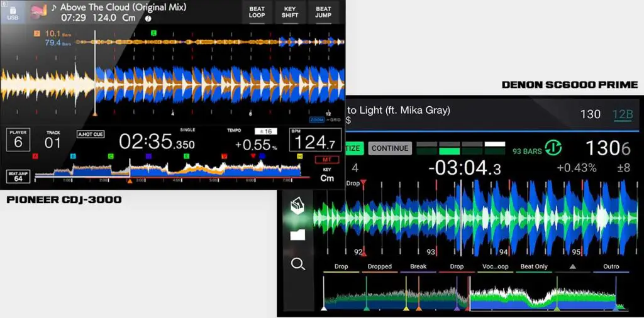The width and height of the screenshot is (644, 318).
Task: Switch to the BEAT JUMP tab
Action: coord(323,13)
